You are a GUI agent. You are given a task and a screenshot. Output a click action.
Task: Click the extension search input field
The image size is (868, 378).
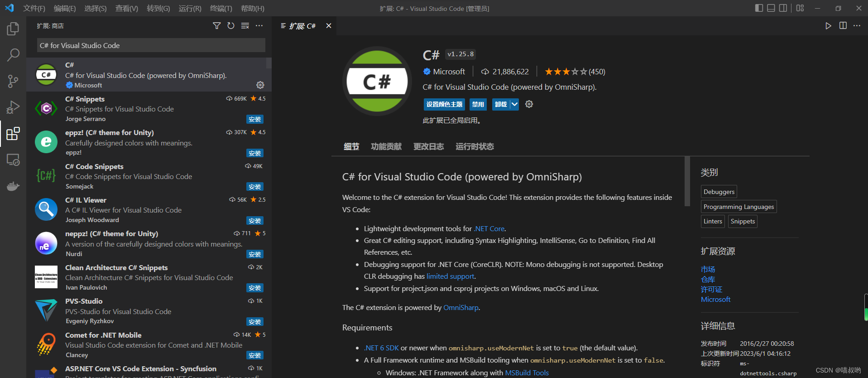(151, 45)
